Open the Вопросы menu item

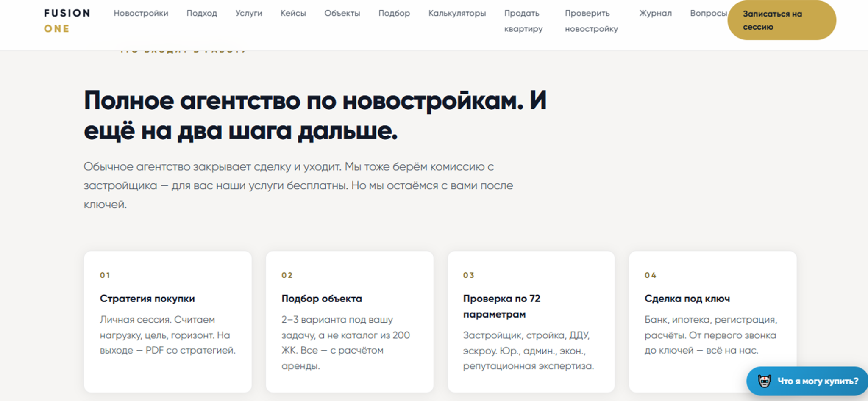708,13
